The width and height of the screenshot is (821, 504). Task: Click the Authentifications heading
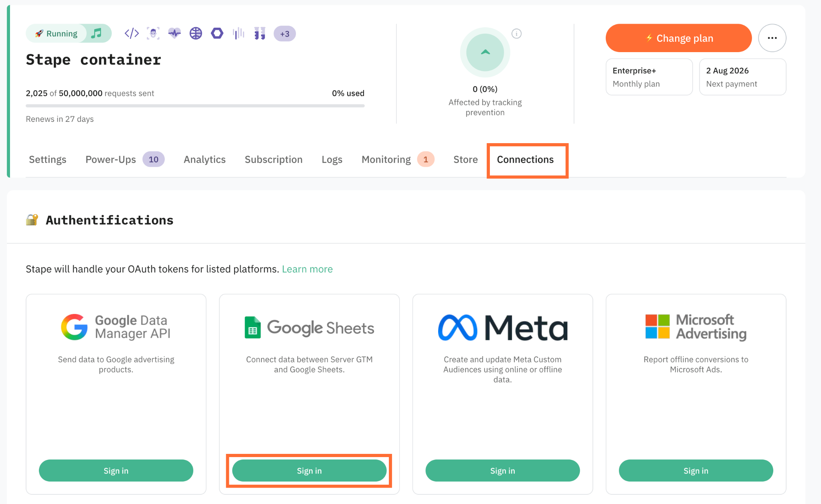click(110, 220)
